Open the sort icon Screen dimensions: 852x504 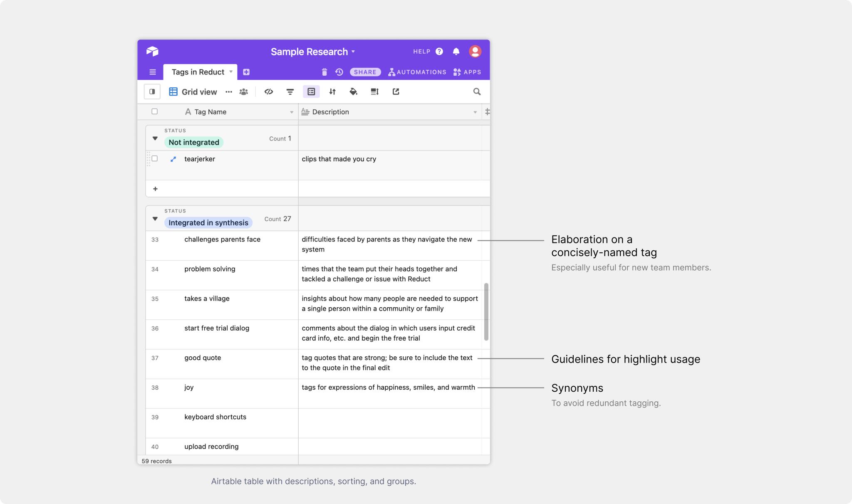(x=332, y=91)
